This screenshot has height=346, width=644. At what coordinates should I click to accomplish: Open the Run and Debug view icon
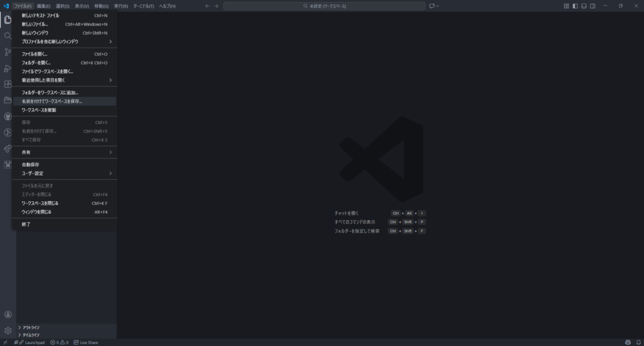click(x=8, y=68)
